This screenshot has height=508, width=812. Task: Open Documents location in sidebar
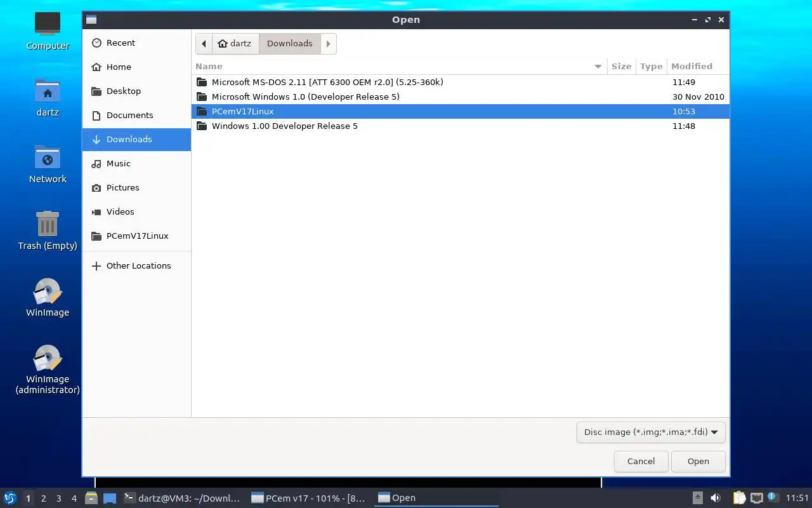point(136,115)
